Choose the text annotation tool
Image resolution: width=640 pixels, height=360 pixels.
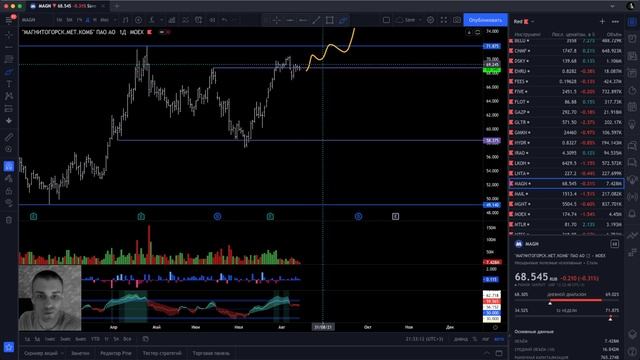(9, 84)
